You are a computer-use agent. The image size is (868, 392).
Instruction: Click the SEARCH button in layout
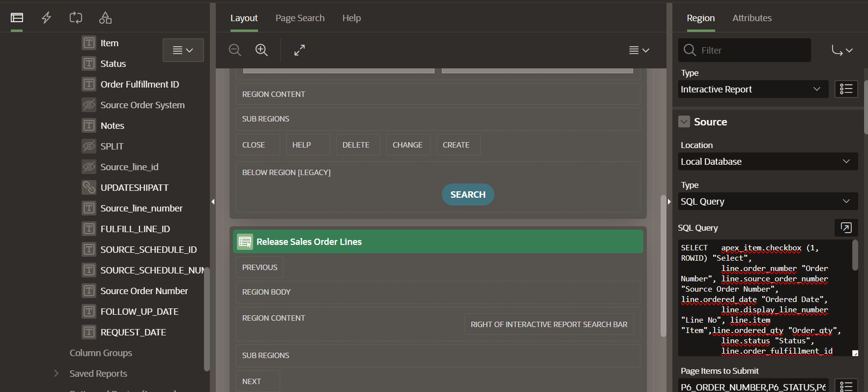[x=468, y=194]
